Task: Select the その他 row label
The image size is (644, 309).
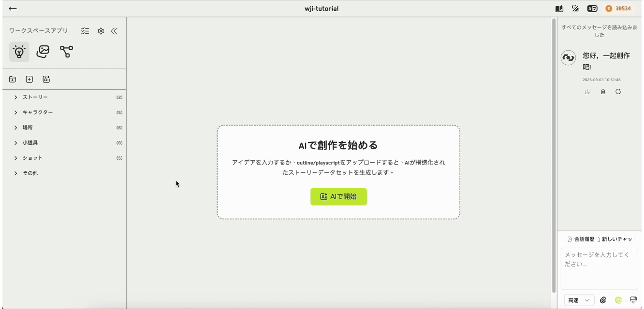Action: 30,173
